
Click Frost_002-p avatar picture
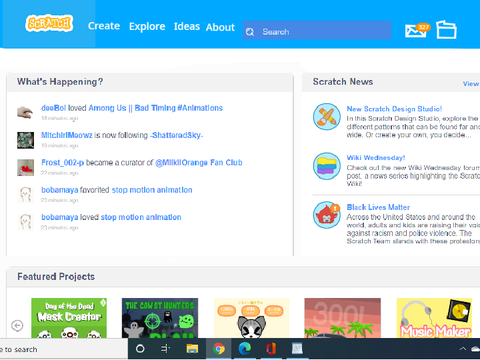[25, 167]
